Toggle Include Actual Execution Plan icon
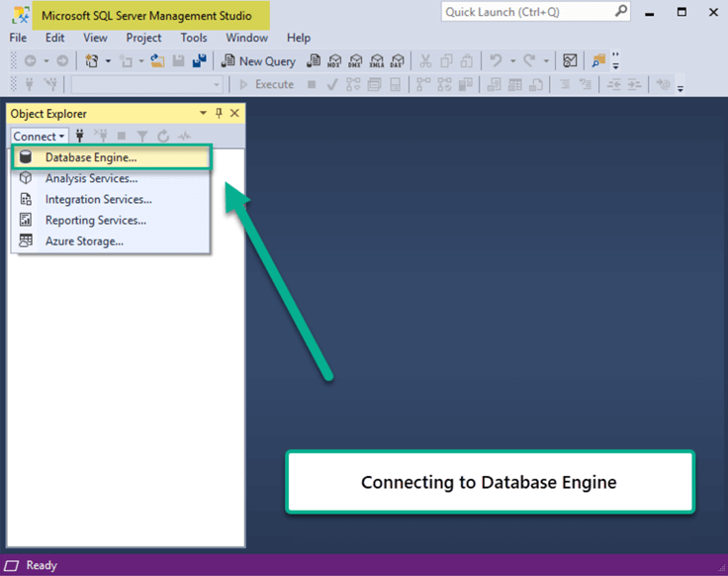The image size is (728, 576). pos(423,84)
